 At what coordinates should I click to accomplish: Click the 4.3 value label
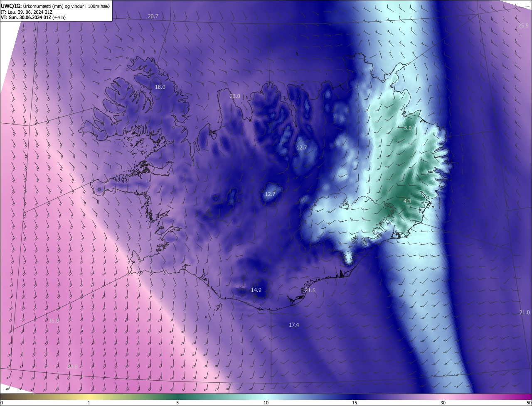tap(407, 201)
